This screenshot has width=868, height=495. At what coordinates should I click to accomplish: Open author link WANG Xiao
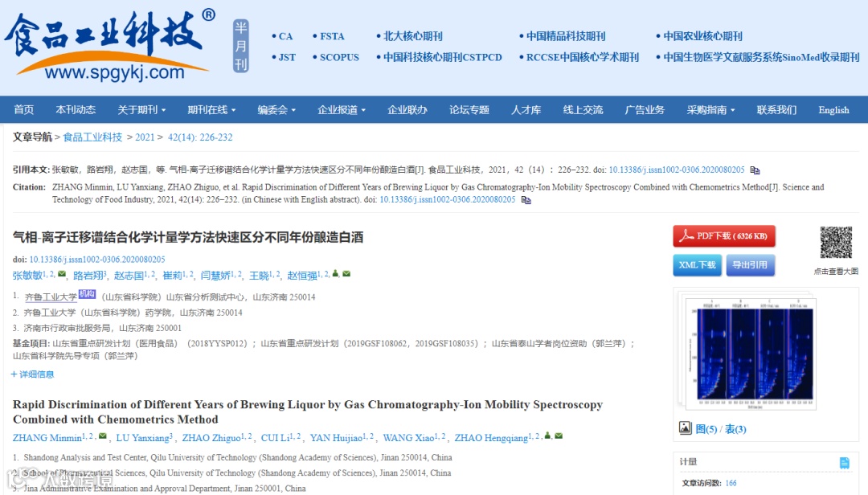click(x=408, y=438)
